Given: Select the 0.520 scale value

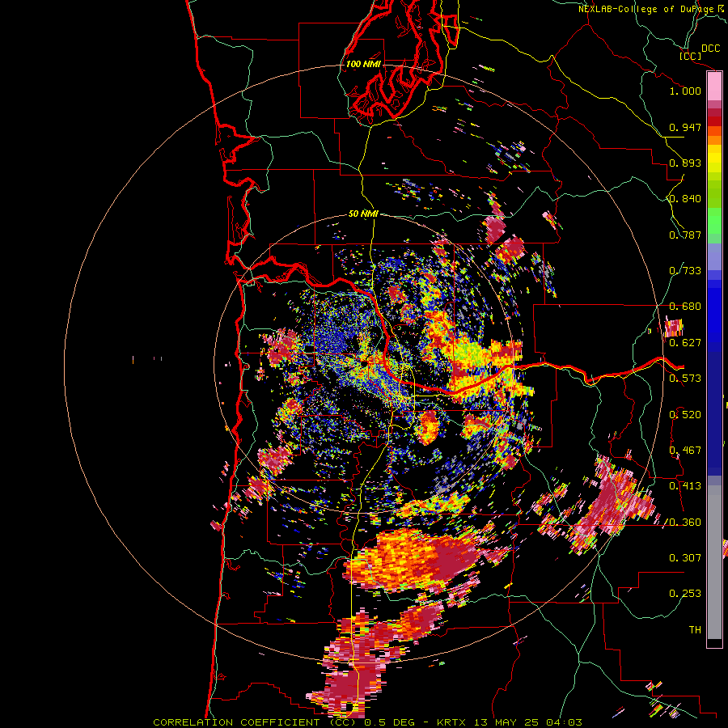Looking at the screenshot, I should [685, 415].
